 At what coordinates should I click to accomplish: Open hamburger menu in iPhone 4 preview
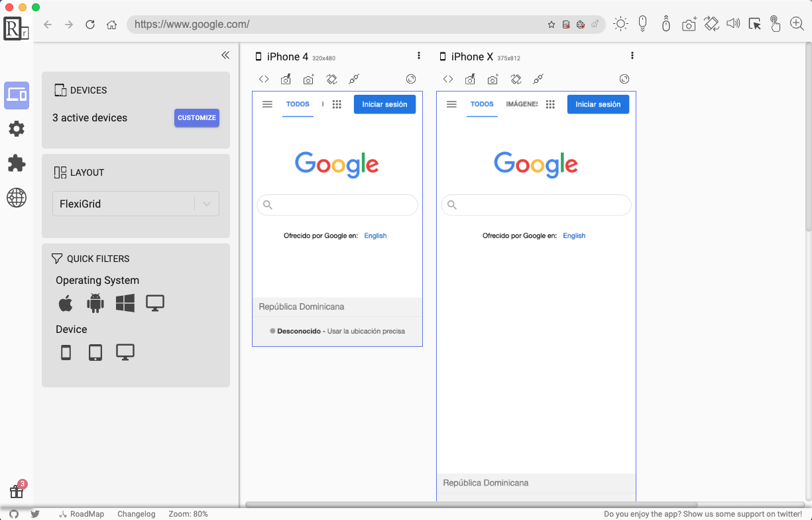(268, 104)
